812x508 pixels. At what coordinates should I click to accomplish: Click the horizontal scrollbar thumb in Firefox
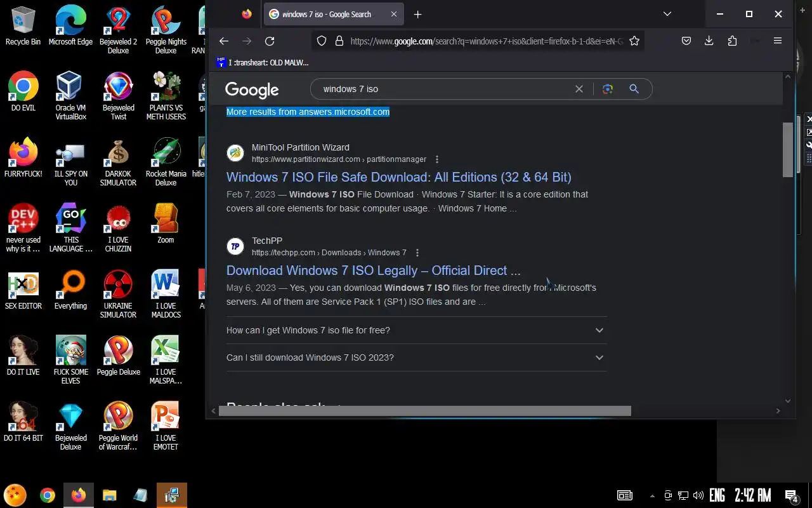pos(424,411)
